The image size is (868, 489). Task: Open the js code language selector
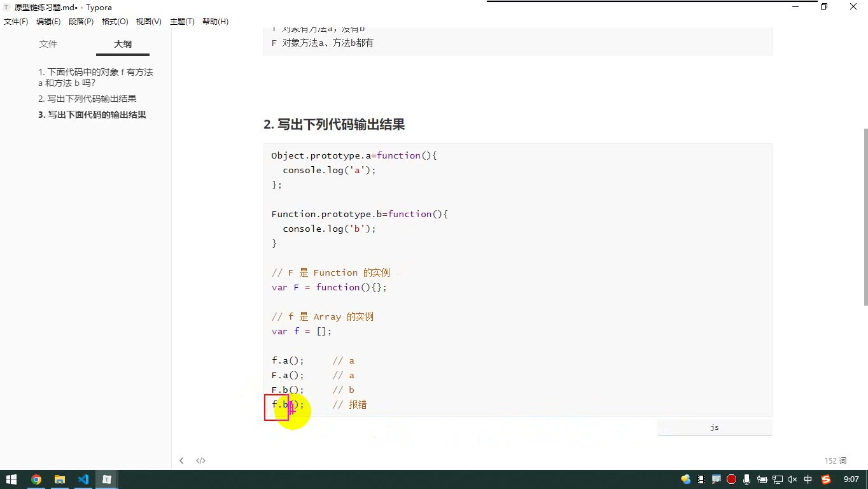[x=714, y=427]
